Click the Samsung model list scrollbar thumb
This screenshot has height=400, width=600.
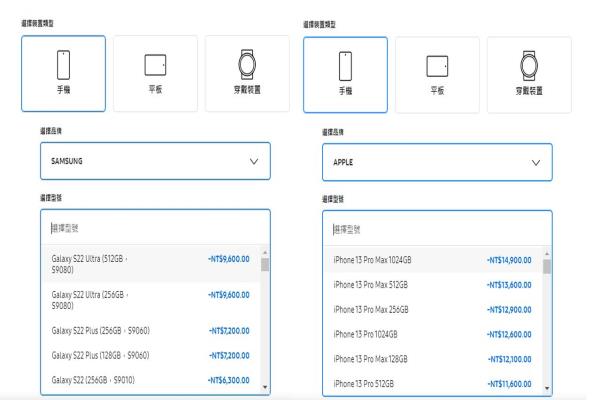click(x=265, y=264)
